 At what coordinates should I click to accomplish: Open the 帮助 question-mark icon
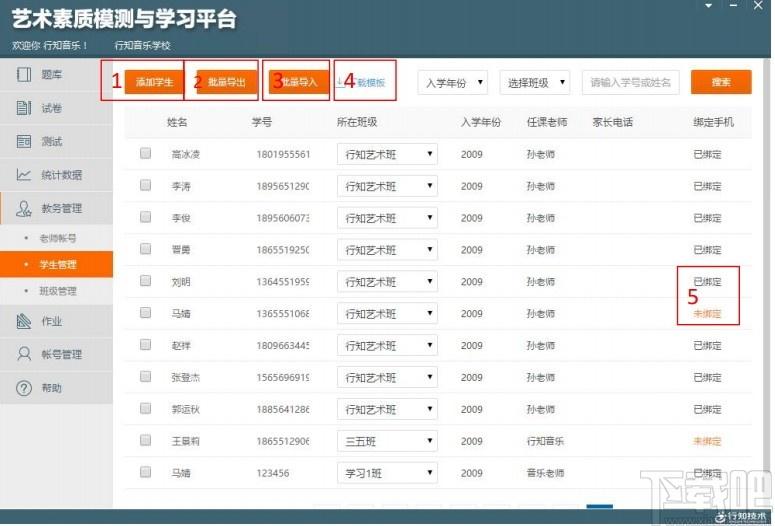coord(24,388)
